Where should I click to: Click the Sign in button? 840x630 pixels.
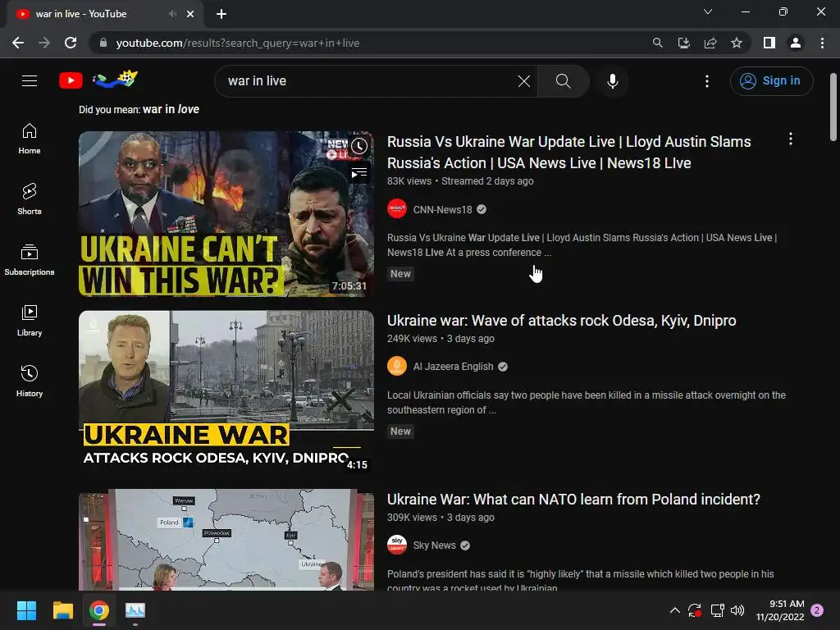click(x=771, y=81)
